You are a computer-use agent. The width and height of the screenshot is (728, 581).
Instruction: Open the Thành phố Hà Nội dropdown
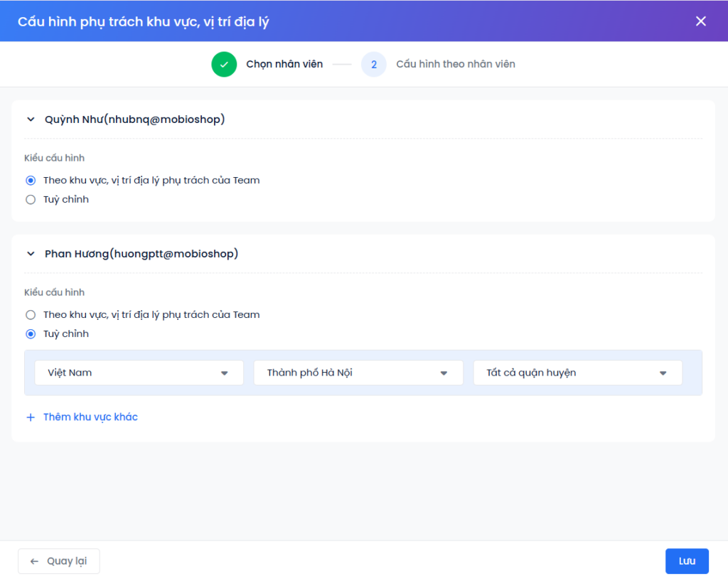pos(358,373)
